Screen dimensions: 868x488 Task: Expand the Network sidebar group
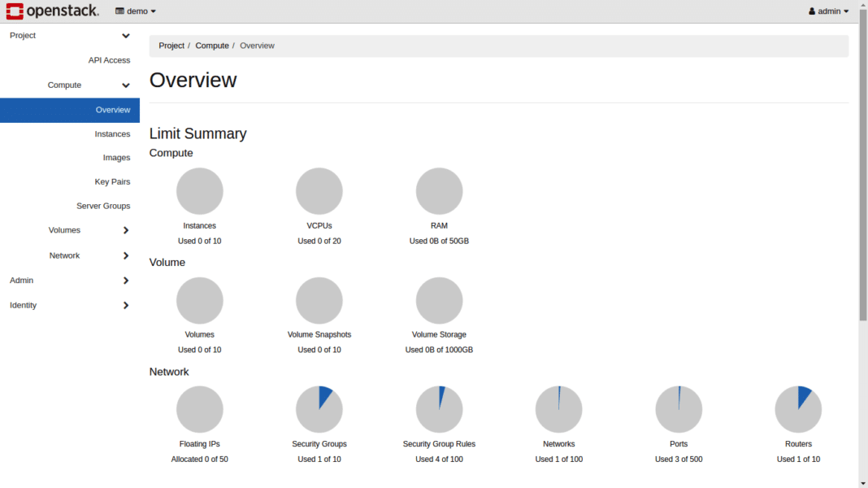pyautogui.click(x=126, y=255)
